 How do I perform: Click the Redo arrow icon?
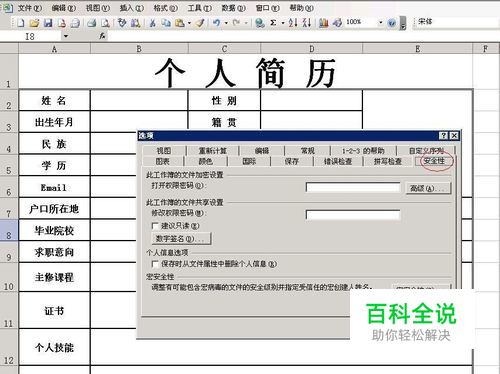point(237,23)
